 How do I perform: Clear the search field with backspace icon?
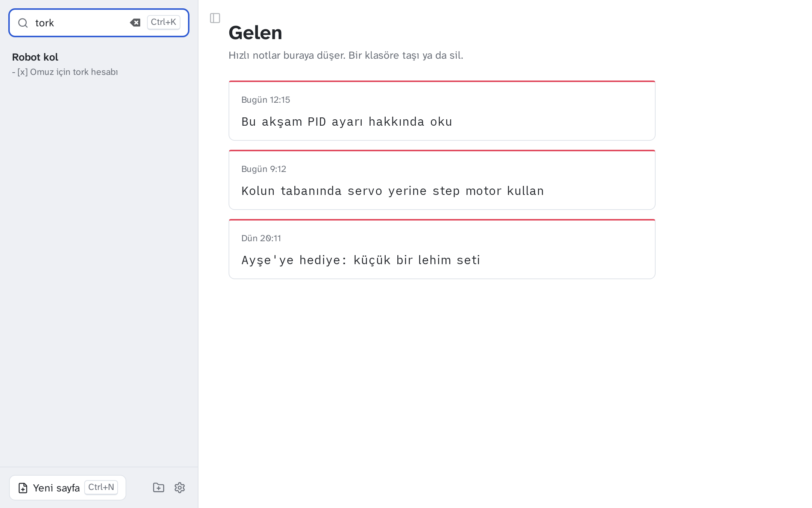click(x=135, y=23)
